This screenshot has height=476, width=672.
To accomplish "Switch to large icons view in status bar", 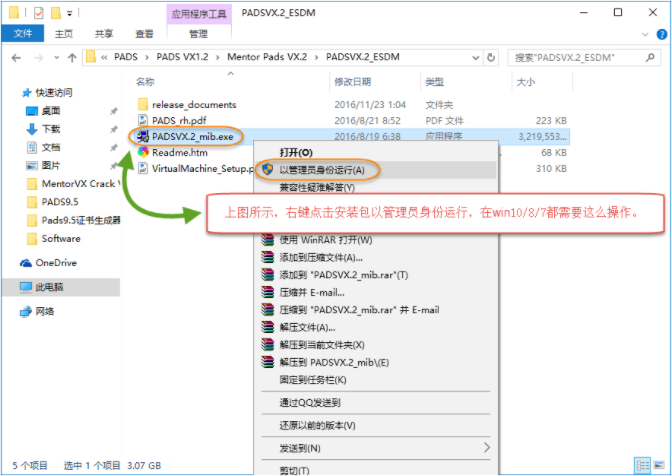I will (658, 465).
